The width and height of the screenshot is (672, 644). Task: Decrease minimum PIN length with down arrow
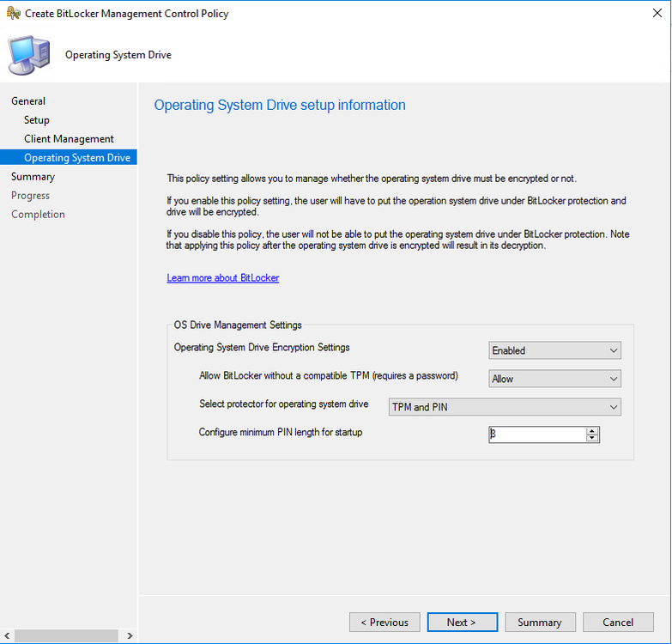coord(592,438)
